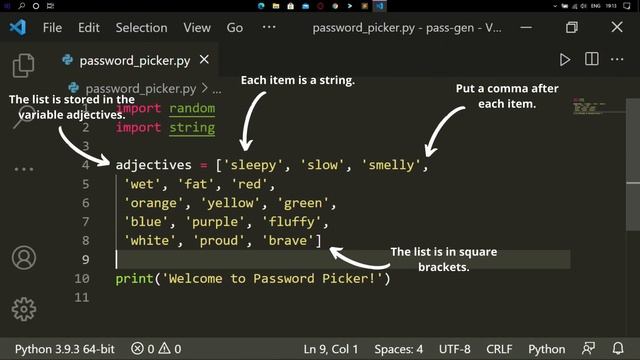Viewport: 640px width, 360px height.
Task: Click password_picker.py in the breadcrumb
Action: (x=140, y=88)
